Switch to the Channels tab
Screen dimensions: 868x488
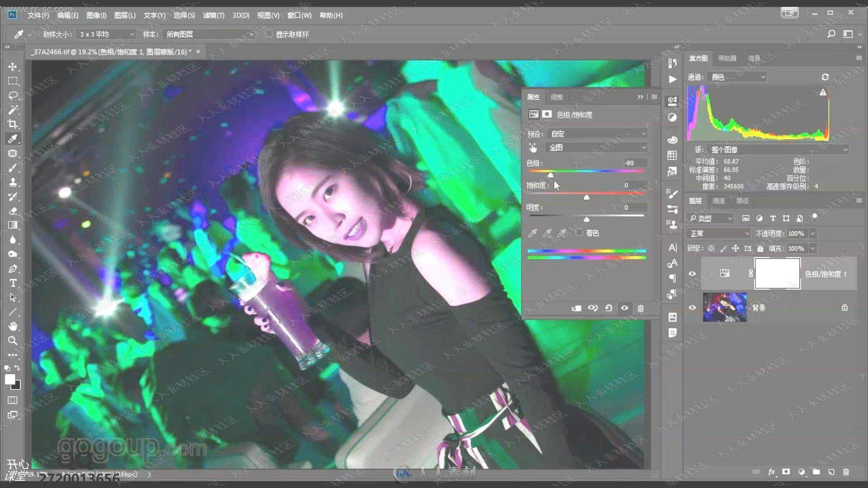click(x=718, y=201)
